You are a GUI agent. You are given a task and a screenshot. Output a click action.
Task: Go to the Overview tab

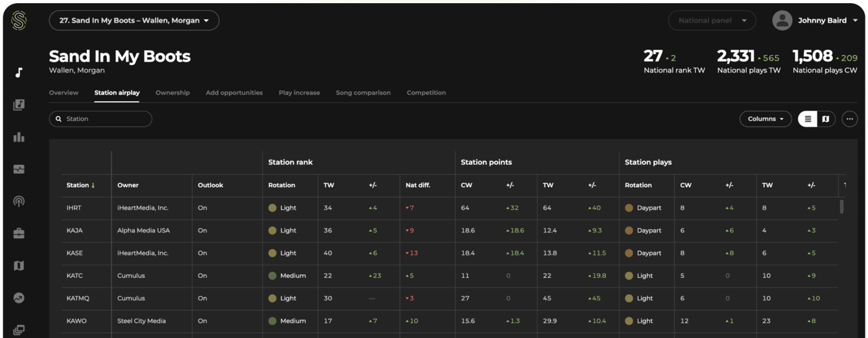pyautogui.click(x=64, y=93)
